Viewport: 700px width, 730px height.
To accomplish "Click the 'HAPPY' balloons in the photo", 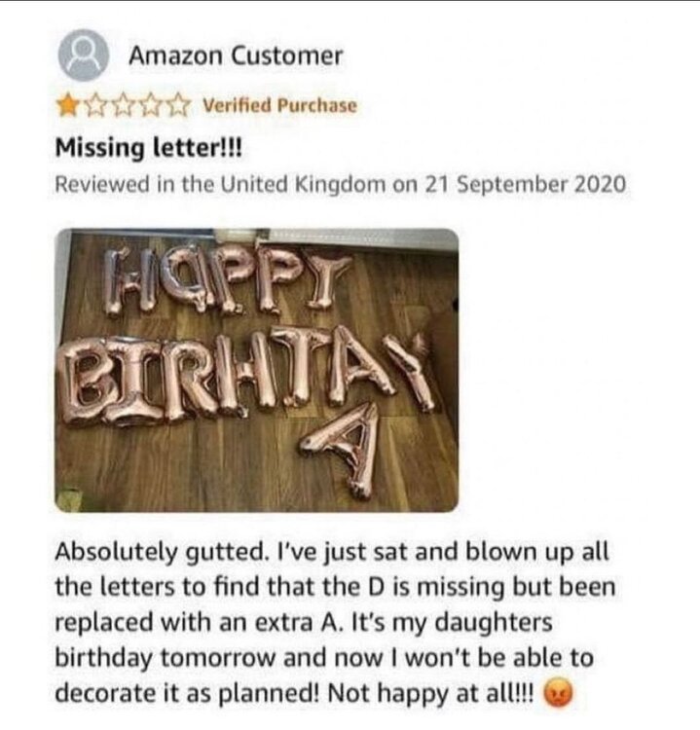I will pyautogui.click(x=222, y=280).
